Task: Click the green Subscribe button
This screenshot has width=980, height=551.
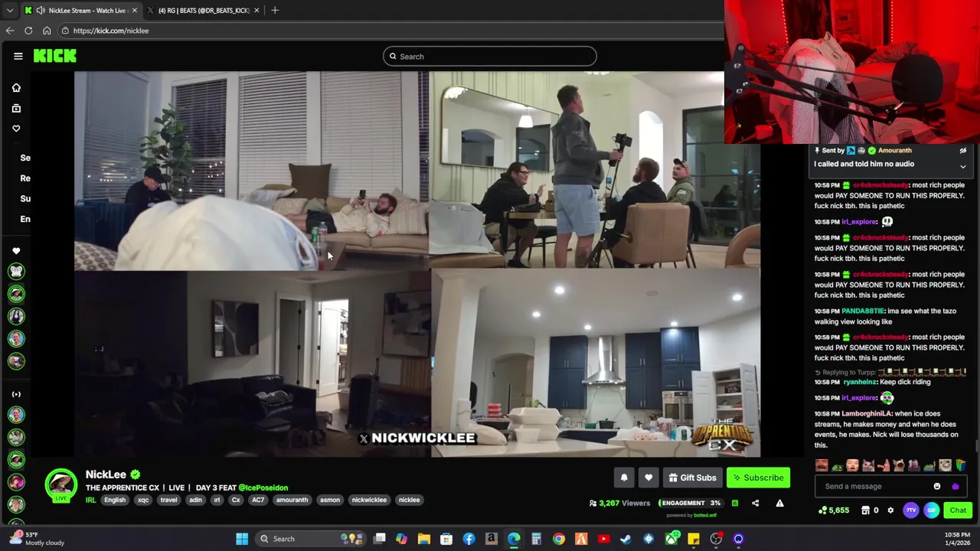Action: pyautogui.click(x=758, y=478)
